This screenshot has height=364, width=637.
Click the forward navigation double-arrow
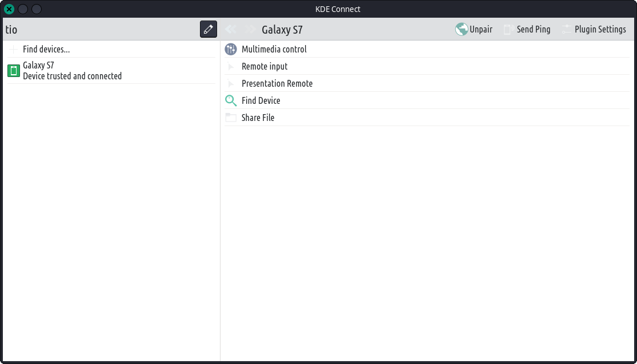coord(250,30)
